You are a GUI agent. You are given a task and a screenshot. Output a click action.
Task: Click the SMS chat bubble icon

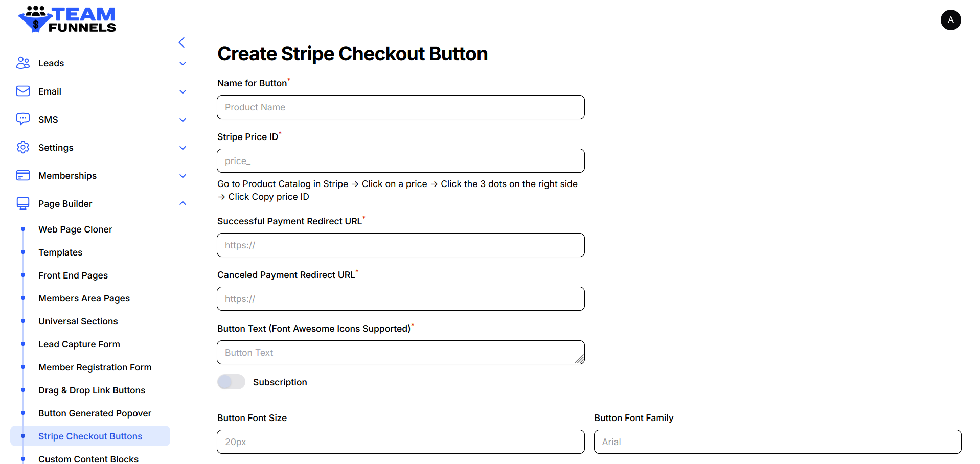point(23,119)
